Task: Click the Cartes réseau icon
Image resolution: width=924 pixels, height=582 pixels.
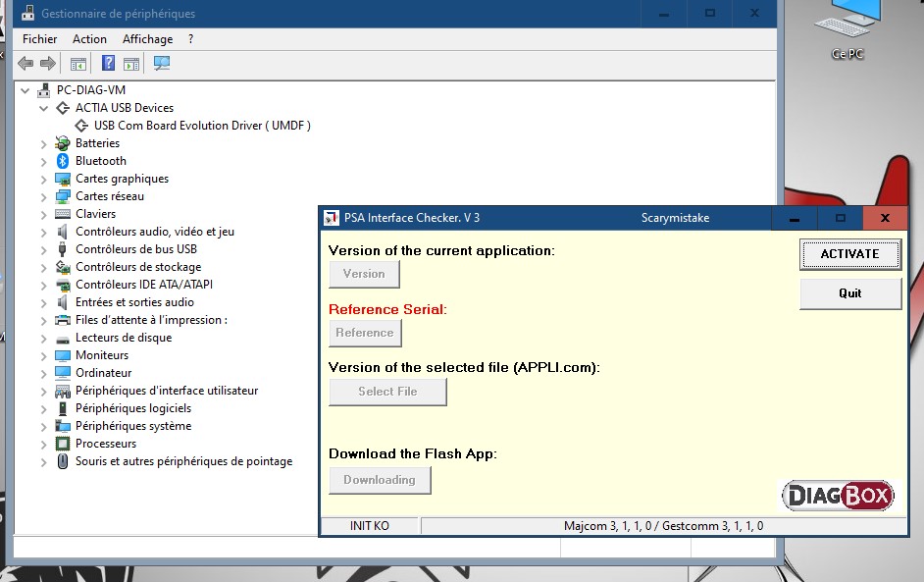Action: (63, 196)
